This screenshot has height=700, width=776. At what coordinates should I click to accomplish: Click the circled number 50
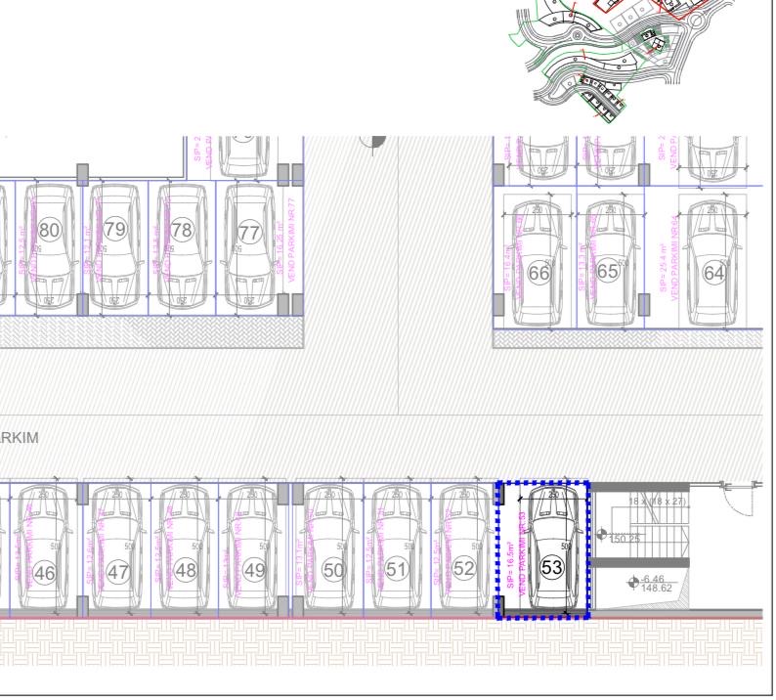[x=333, y=570]
